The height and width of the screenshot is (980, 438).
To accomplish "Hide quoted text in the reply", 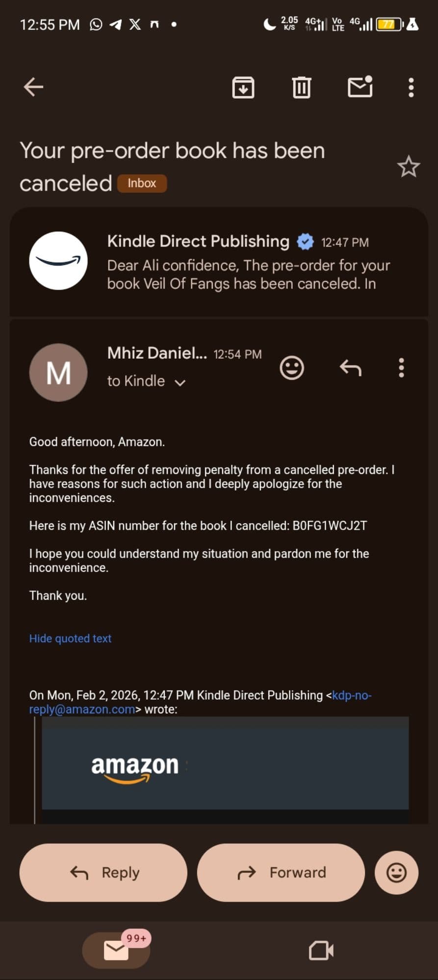I will coord(70,638).
